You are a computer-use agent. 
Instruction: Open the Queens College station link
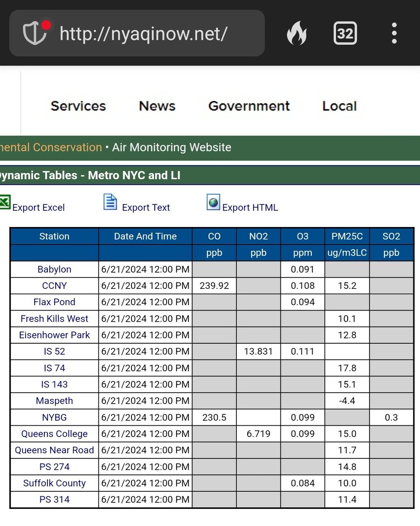coord(54,434)
